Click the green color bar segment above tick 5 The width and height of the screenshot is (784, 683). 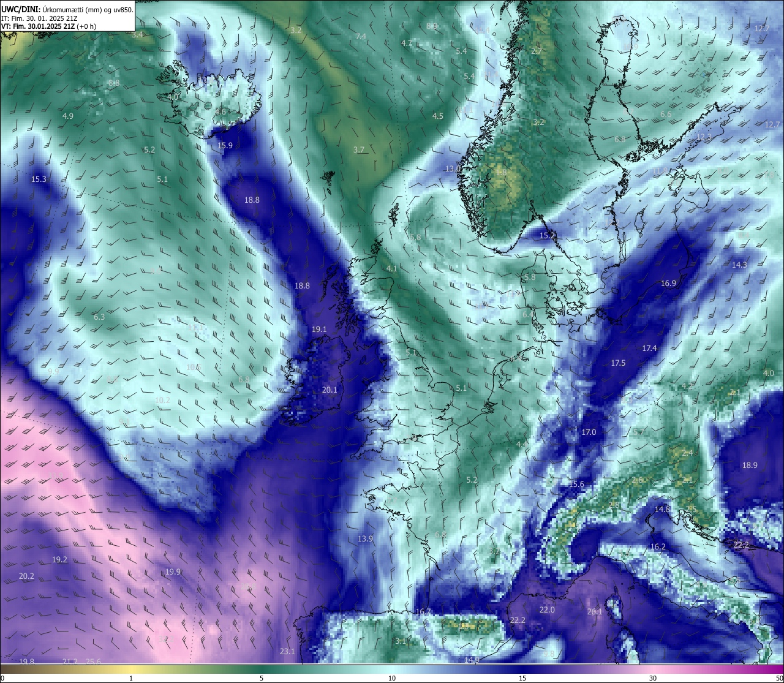[262, 669]
